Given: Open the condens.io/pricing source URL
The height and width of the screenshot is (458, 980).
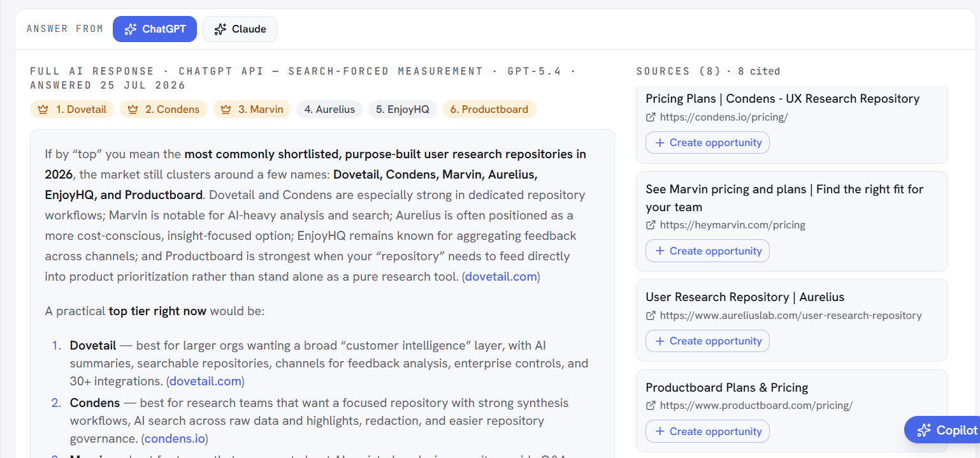Looking at the screenshot, I should coord(724,117).
